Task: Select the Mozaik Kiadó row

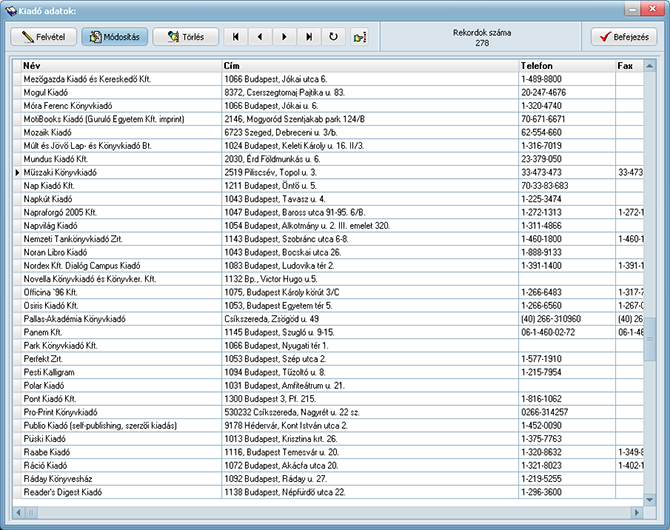Action: [x=328, y=132]
